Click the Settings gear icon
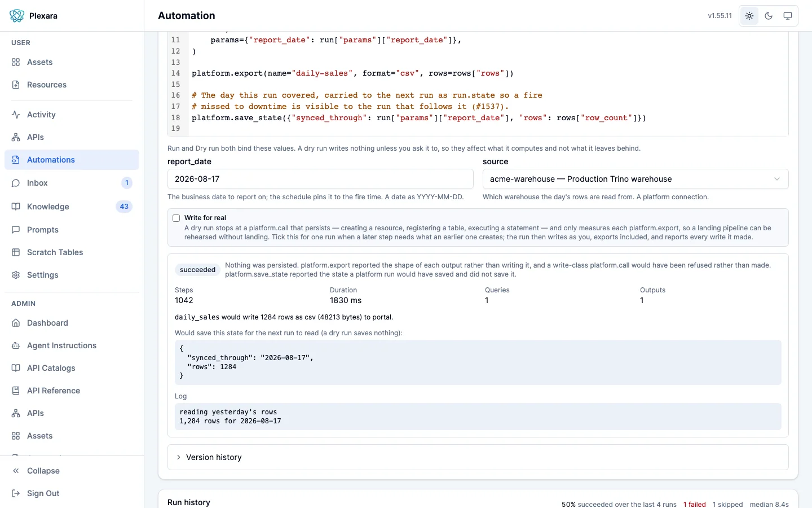This screenshot has width=812, height=508. click(x=16, y=275)
